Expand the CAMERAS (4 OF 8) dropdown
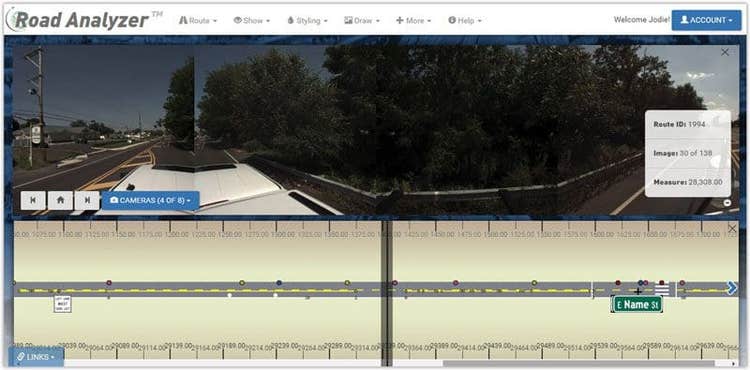The width and height of the screenshot is (750, 370). (150, 200)
